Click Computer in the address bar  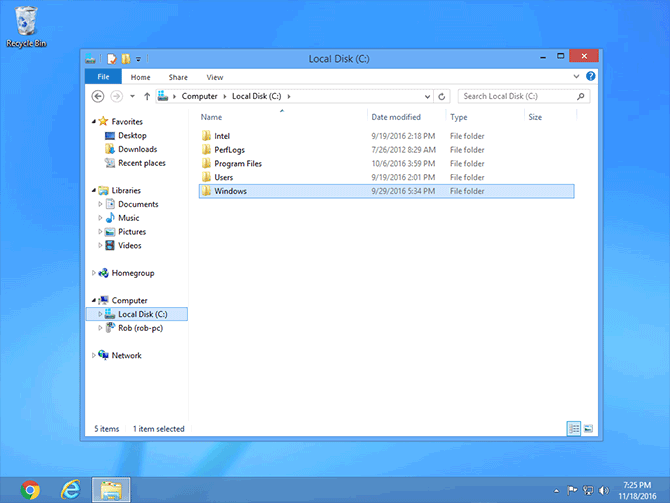(x=200, y=96)
